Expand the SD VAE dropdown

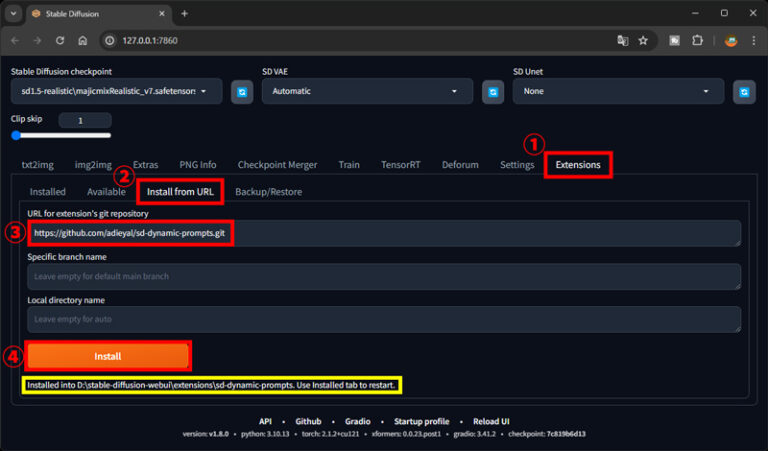click(x=366, y=91)
